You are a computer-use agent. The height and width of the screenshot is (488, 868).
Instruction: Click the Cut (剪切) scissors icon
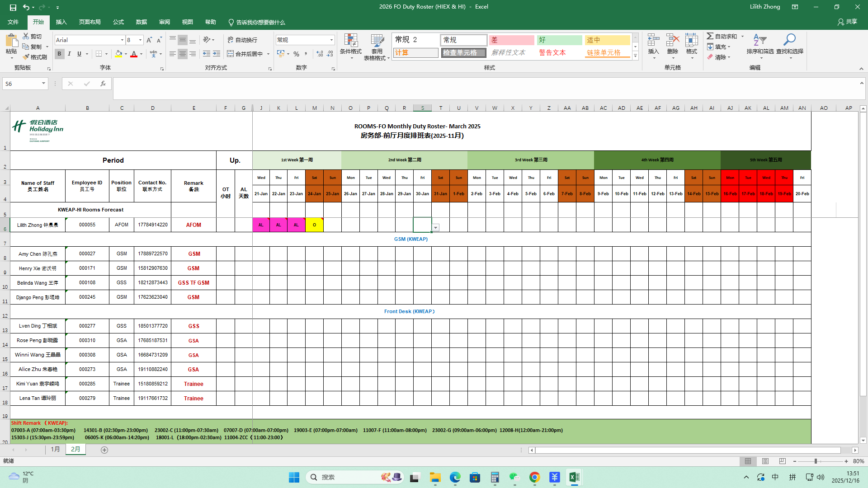point(26,36)
